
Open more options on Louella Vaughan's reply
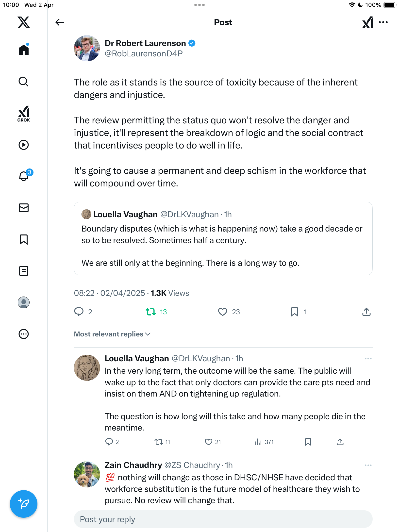(x=368, y=359)
